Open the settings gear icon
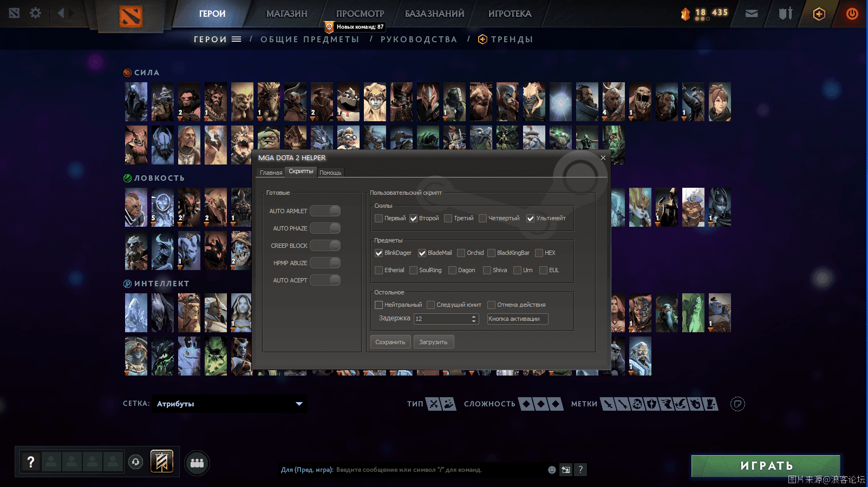This screenshot has width=868, height=487. (35, 13)
